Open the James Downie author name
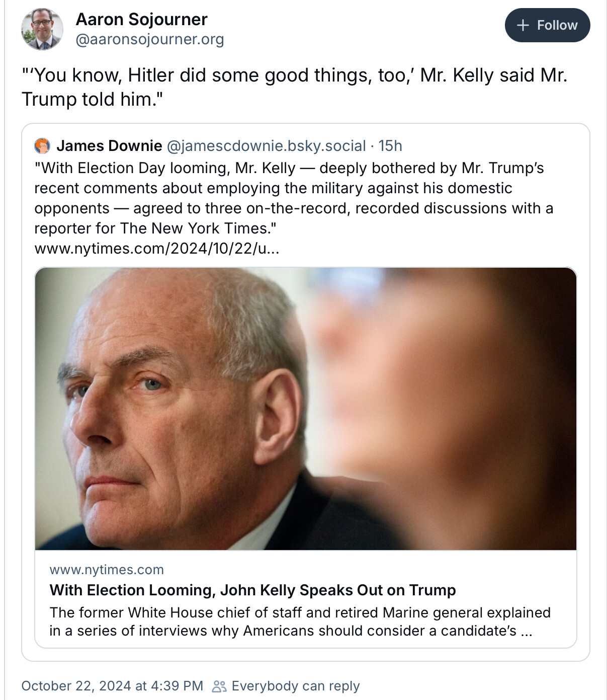Viewport: 607px width, 700px height. point(109,146)
